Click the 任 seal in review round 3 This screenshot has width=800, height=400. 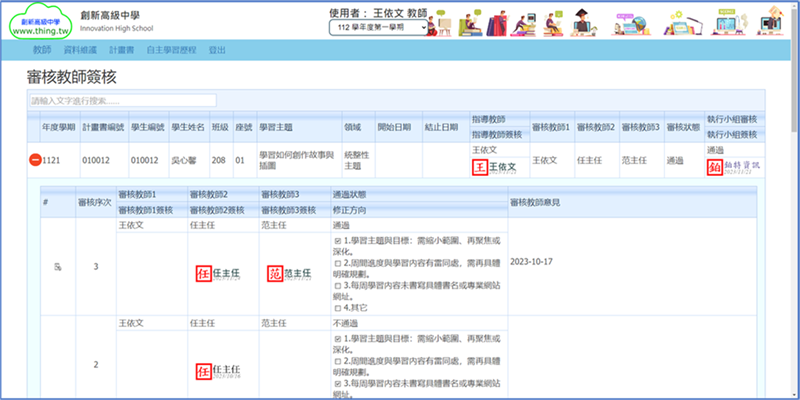[202, 273]
